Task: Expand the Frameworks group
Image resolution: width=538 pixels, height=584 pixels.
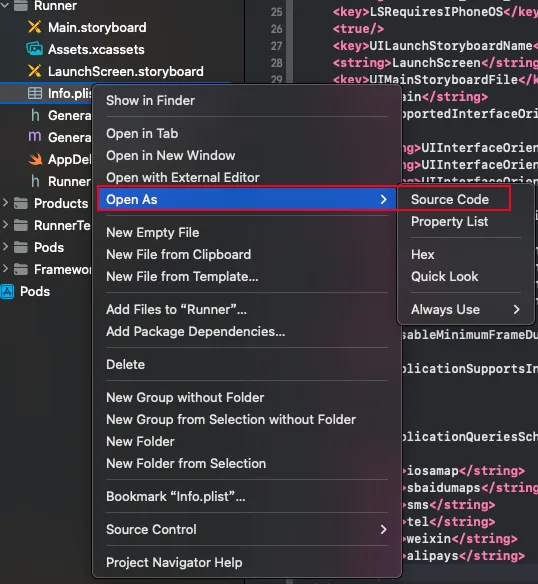Action: click(5, 269)
